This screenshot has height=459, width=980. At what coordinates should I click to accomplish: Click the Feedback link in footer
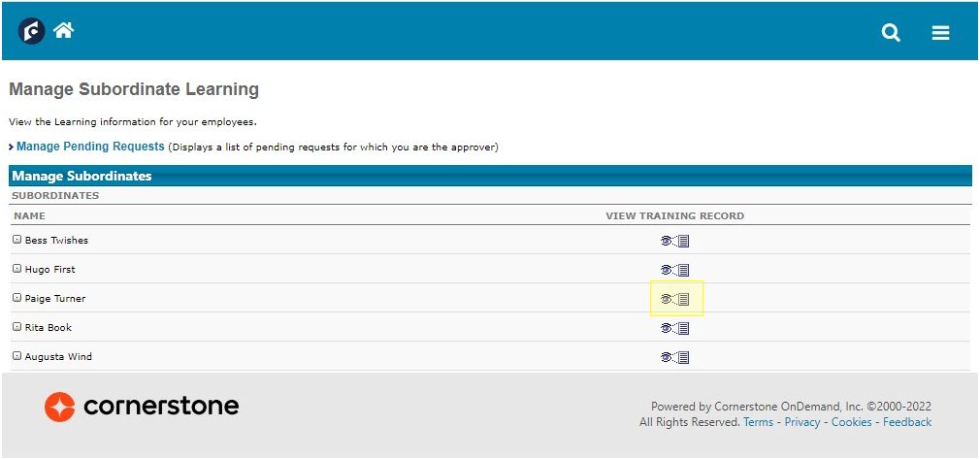coord(906,422)
